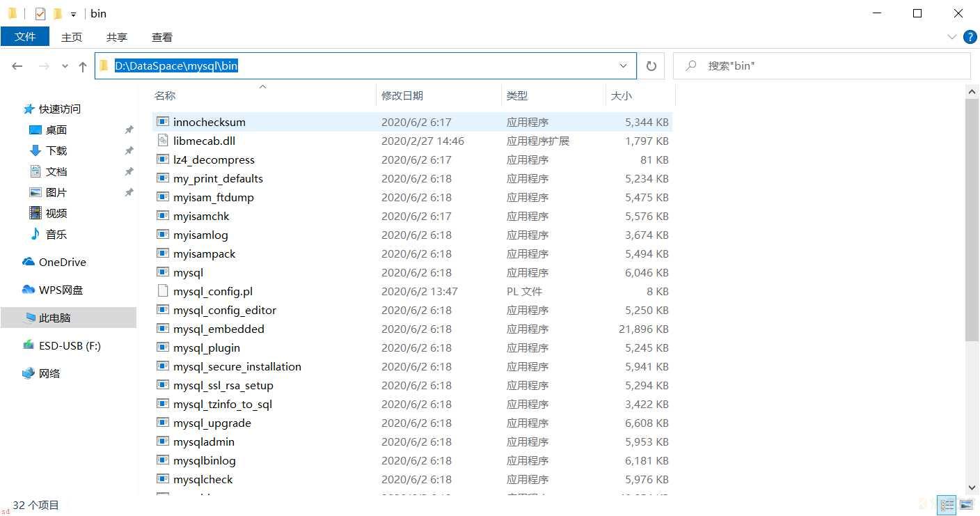
Task: Click the 2020/2/27 14:46 date cell
Action: click(422, 141)
